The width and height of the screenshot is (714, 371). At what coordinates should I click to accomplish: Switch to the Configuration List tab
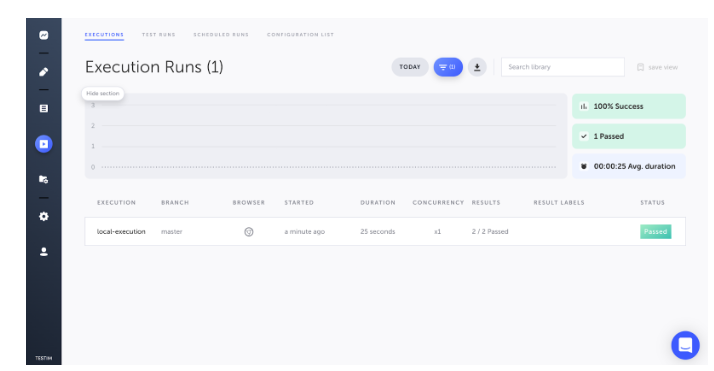point(301,35)
